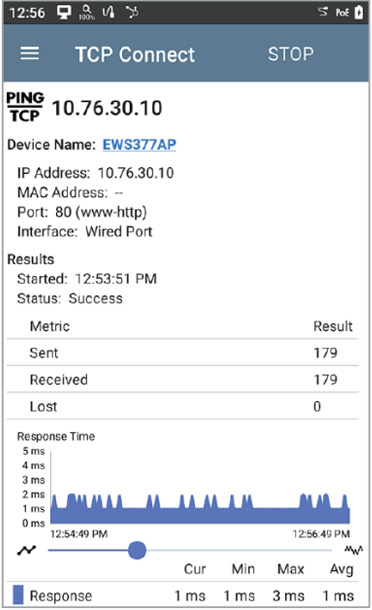Tap the PoE status bar indicator
The width and height of the screenshot is (372, 610).
point(342,13)
